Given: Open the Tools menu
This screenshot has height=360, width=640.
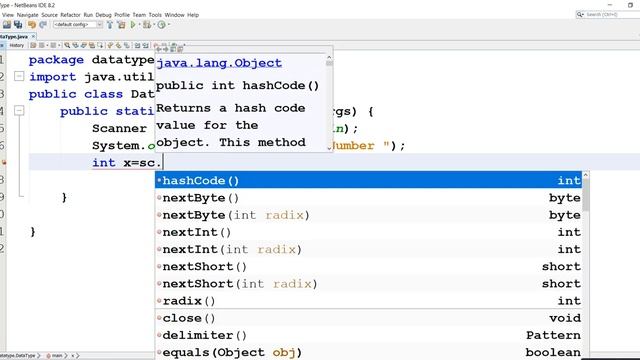Looking at the screenshot, I should [155, 15].
